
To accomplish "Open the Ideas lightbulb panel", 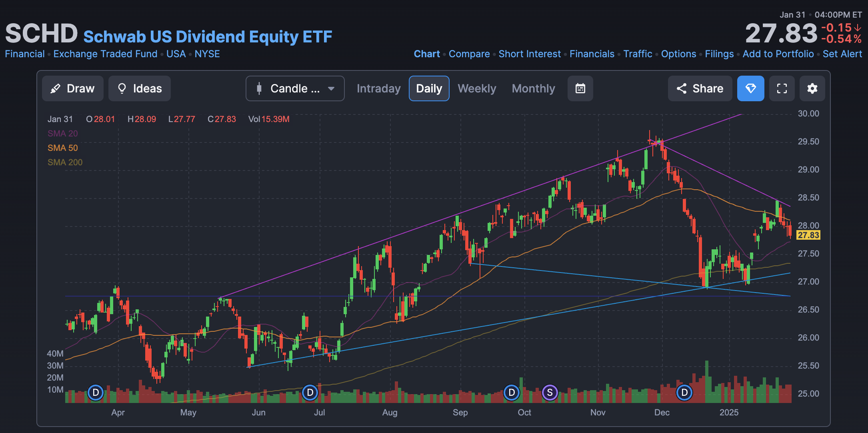I will [x=139, y=88].
